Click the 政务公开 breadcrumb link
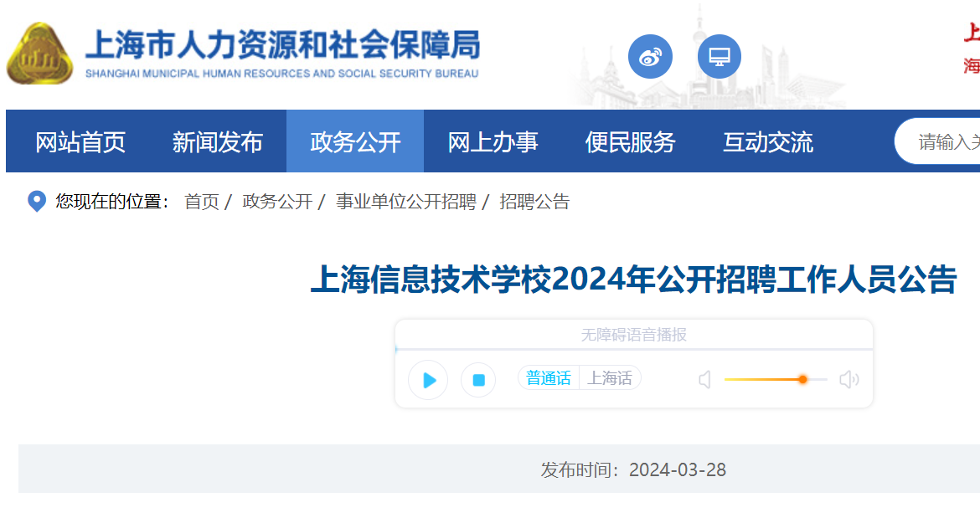The height and width of the screenshot is (518, 980). click(x=277, y=202)
